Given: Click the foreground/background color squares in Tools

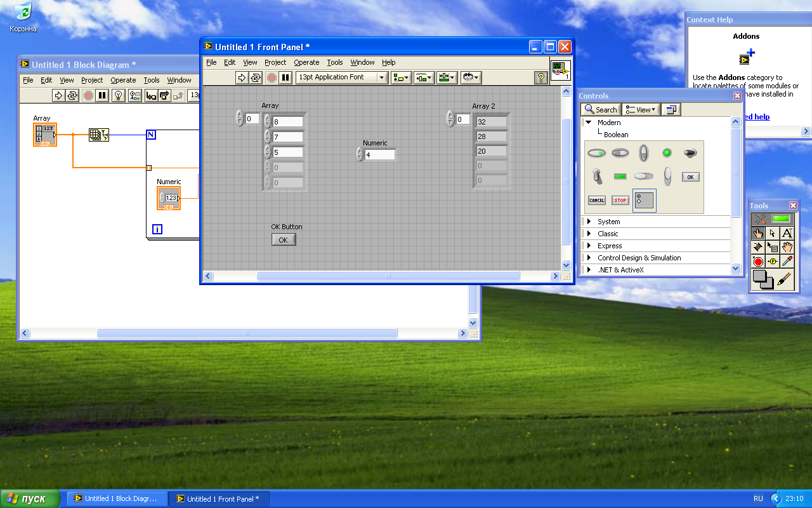Looking at the screenshot, I should pos(763,280).
